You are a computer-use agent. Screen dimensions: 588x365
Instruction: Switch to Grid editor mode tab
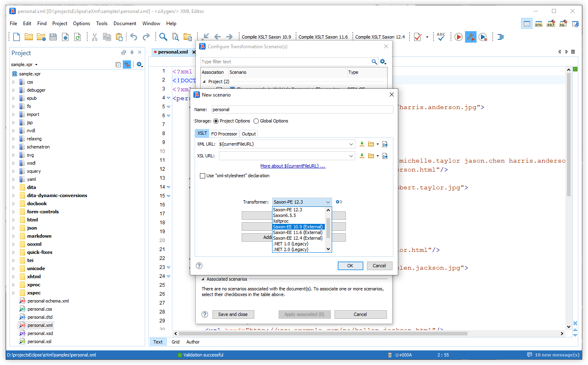tap(176, 342)
